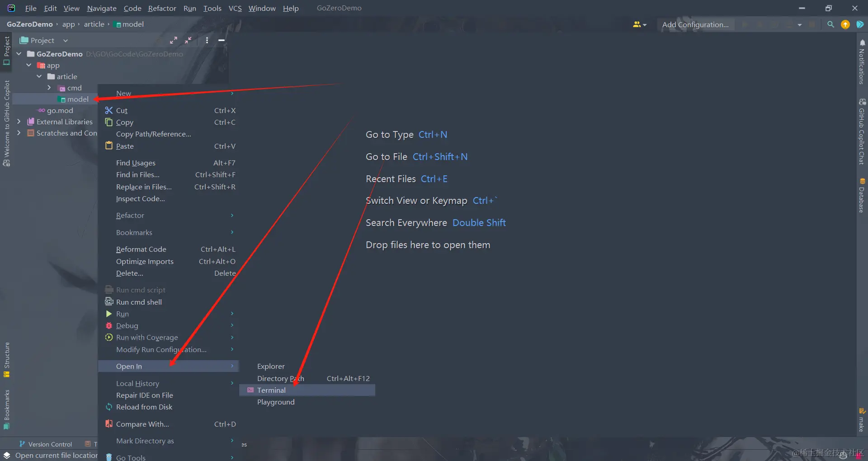Image resolution: width=868 pixels, height=461 pixels.
Task: Select Reformat Code in context menu
Action: [x=168, y=249]
